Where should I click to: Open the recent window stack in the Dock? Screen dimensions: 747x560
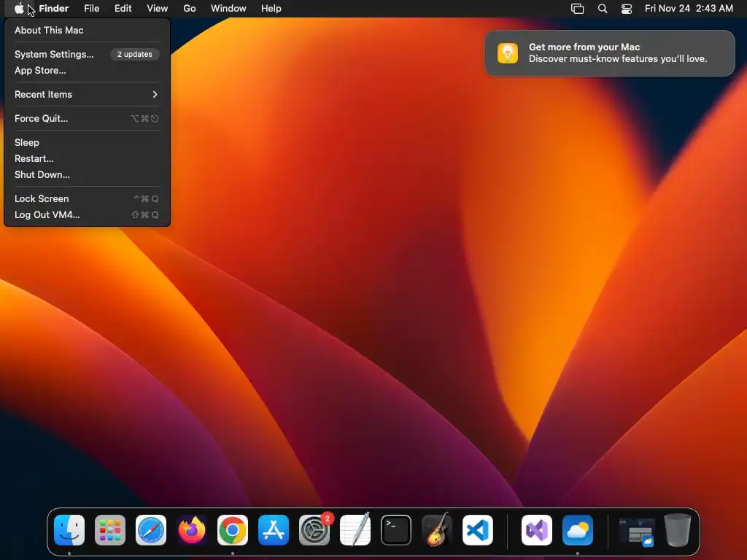tap(637, 531)
